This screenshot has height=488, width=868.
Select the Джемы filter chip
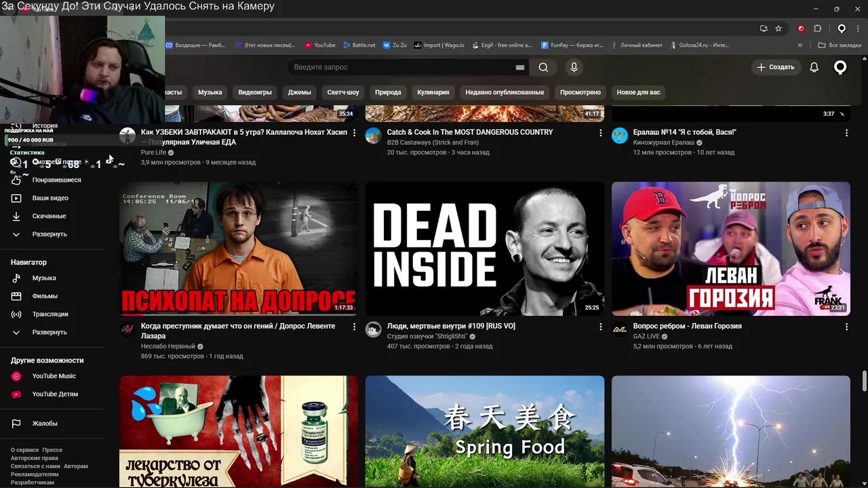click(299, 92)
